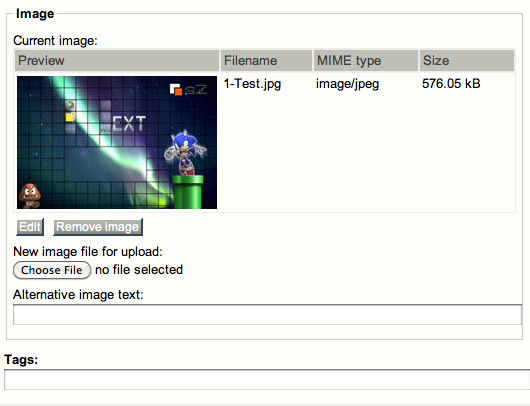Click the Preview column header
The width and height of the screenshot is (530, 406).
click(x=117, y=61)
